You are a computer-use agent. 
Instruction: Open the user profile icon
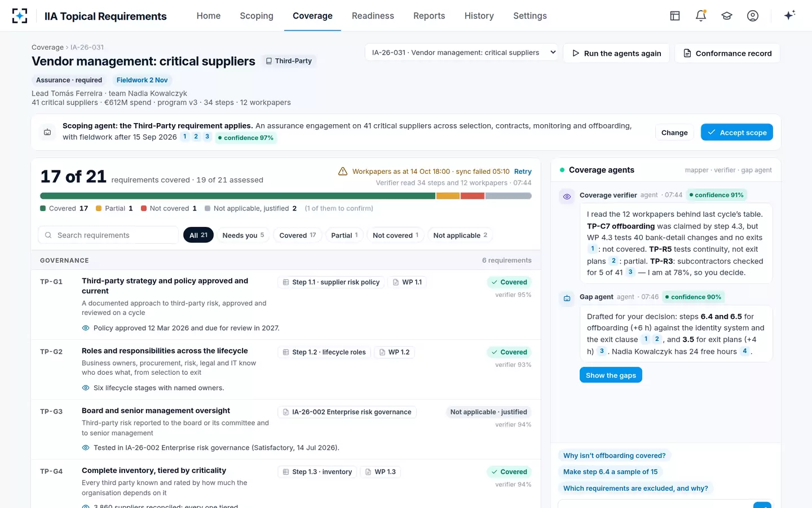tap(753, 16)
